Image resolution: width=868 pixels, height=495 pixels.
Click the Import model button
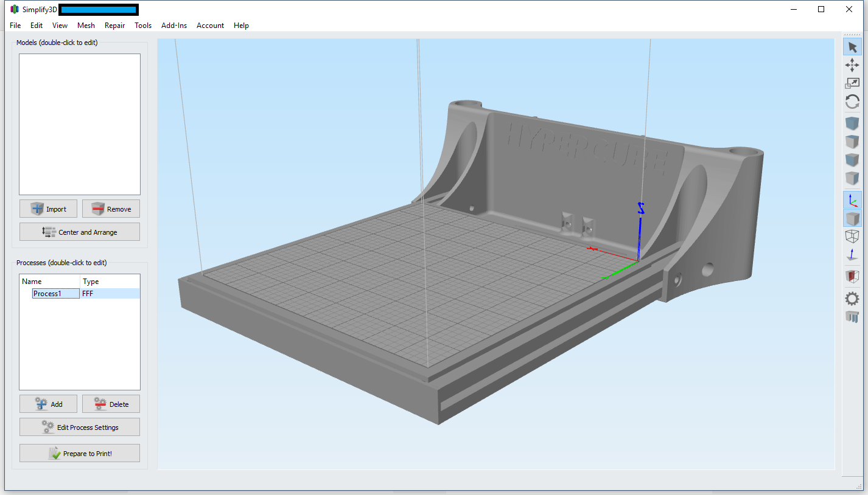coord(48,209)
